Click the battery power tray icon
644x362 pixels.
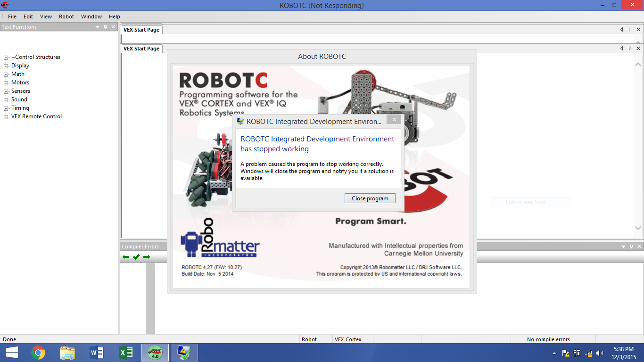[577, 353]
